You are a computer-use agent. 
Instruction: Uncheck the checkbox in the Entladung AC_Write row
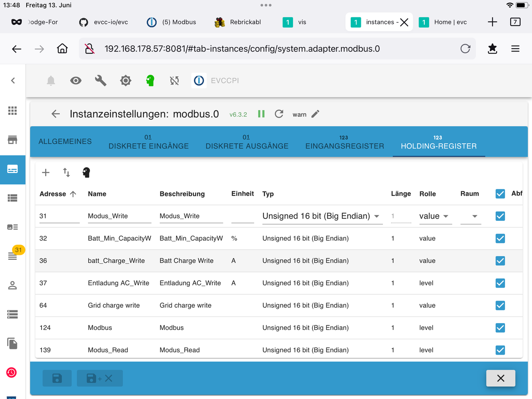point(500,283)
